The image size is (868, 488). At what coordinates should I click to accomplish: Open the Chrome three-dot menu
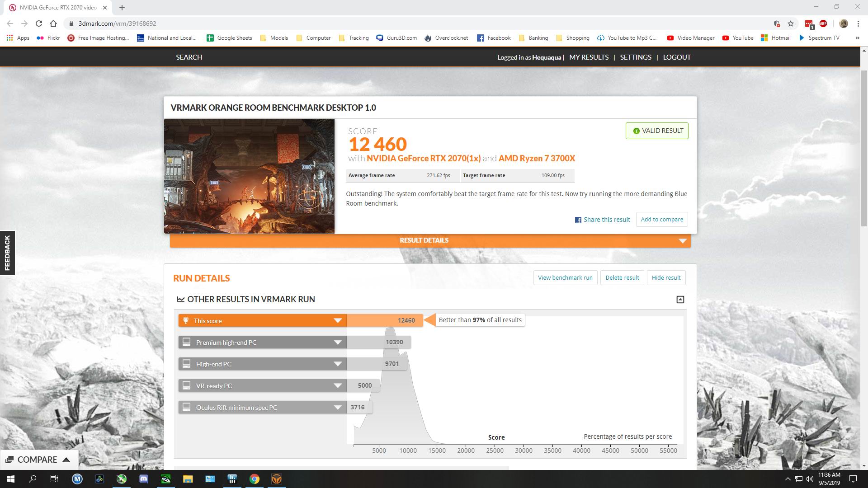(x=858, y=23)
